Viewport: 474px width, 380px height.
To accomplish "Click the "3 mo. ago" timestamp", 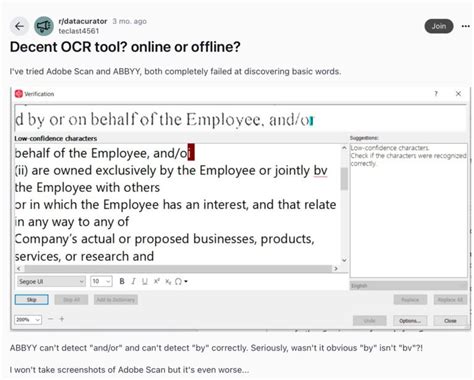I will click(129, 21).
